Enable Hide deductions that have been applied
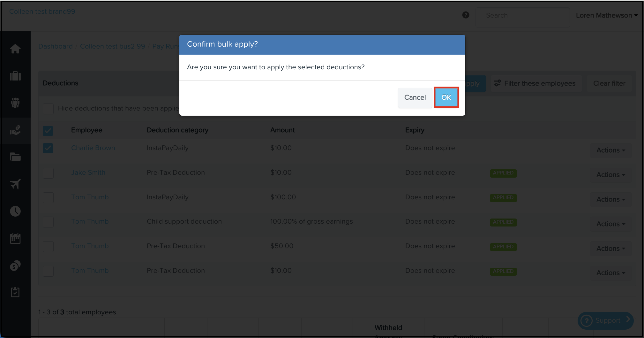Image resolution: width=644 pixels, height=338 pixels. (48, 109)
